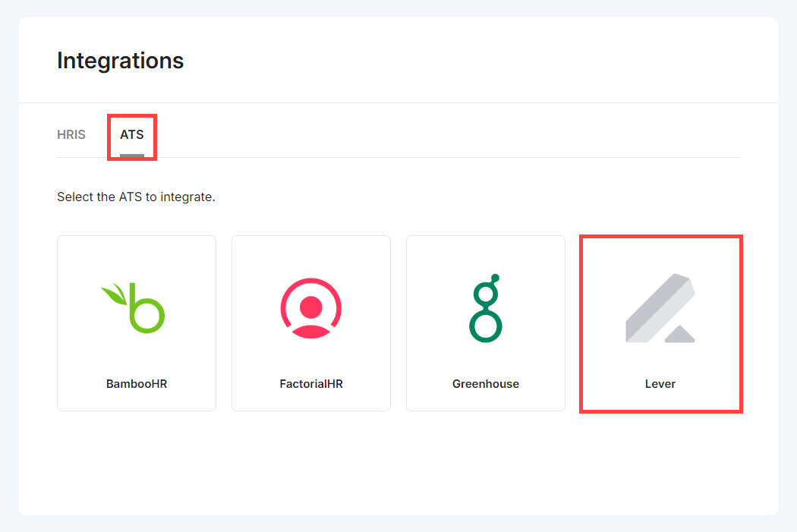Viewport: 797px width, 532px height.
Task: Click the Greenhouse green logo
Action: pos(486,307)
